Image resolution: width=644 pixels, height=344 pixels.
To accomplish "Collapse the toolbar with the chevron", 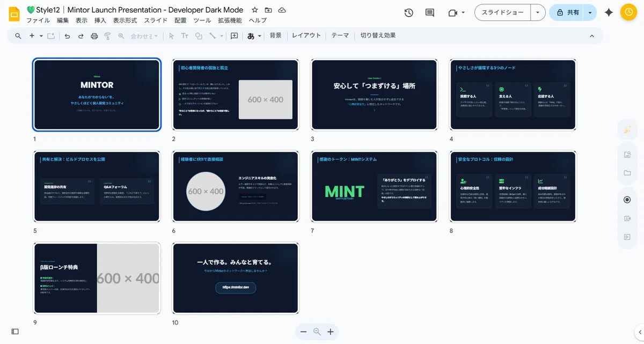I will click(592, 36).
